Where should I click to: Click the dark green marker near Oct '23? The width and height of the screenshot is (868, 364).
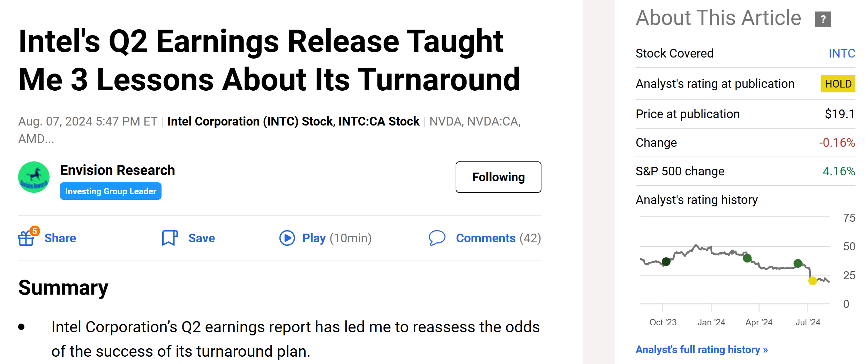pos(666,261)
